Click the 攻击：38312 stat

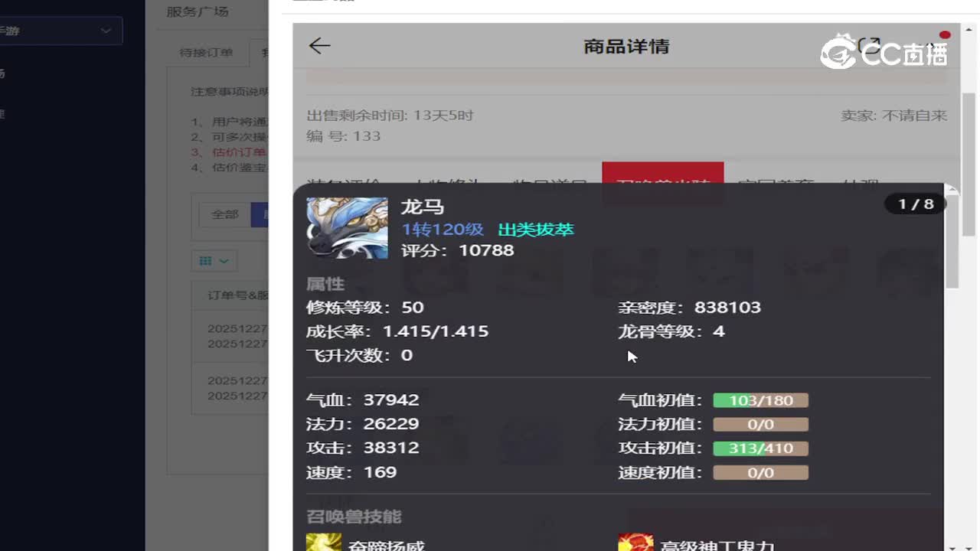tap(363, 448)
